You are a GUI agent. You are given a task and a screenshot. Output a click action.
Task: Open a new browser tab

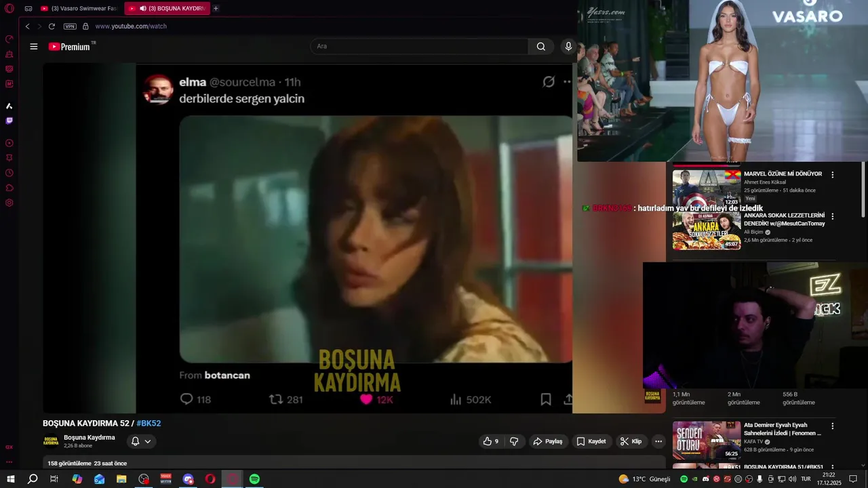click(x=216, y=8)
